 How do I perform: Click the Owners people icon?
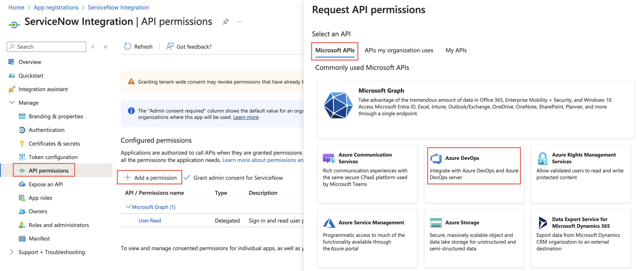tap(22, 211)
